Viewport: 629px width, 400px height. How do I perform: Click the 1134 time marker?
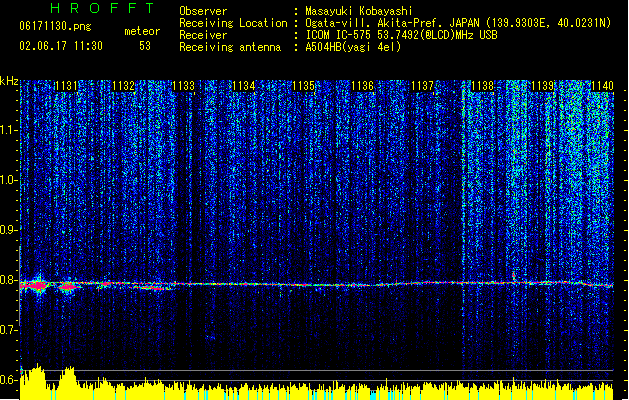click(x=243, y=86)
